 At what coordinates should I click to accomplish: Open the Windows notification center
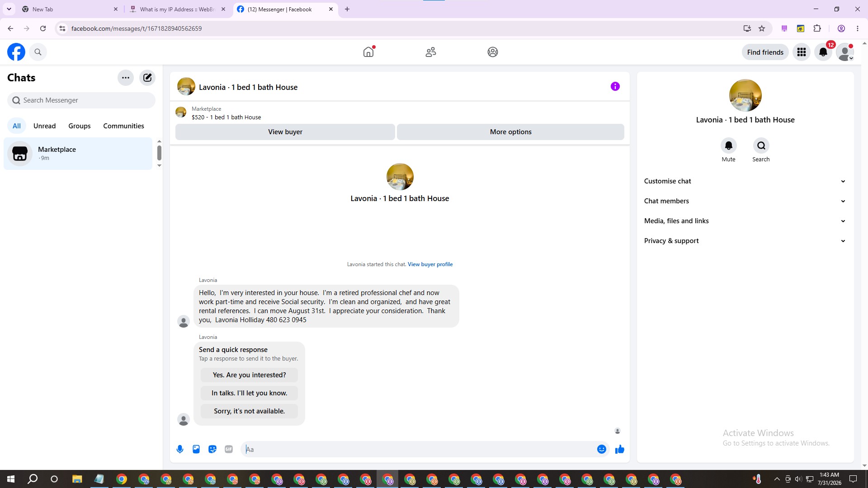[853, 479]
